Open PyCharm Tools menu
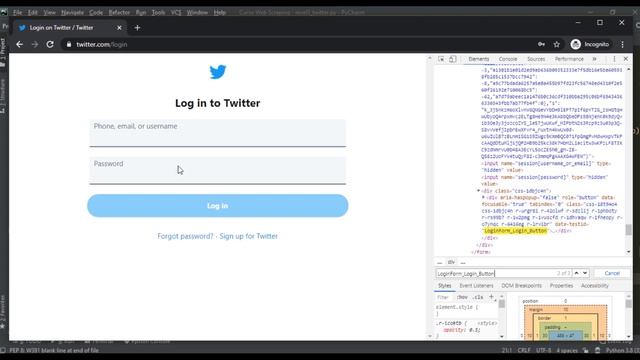640x360 pixels. coord(158,13)
